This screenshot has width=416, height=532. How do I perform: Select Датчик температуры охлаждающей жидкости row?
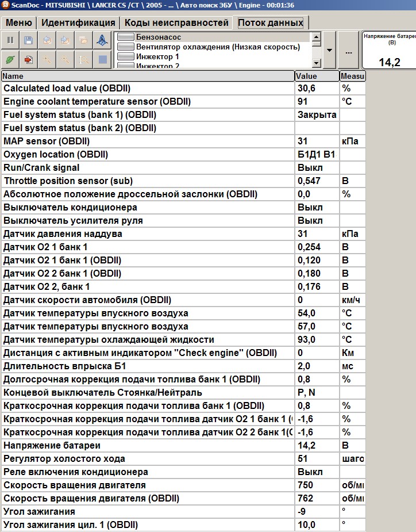tap(183, 340)
